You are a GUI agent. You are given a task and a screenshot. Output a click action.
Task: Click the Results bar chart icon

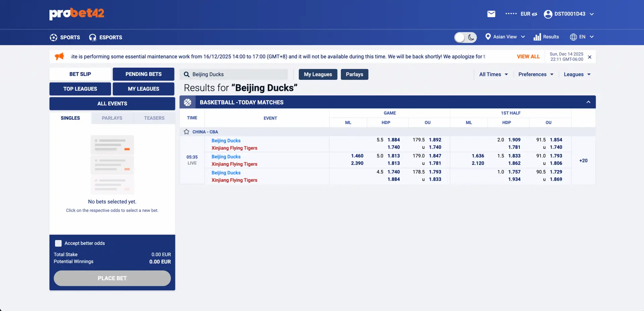tap(537, 37)
